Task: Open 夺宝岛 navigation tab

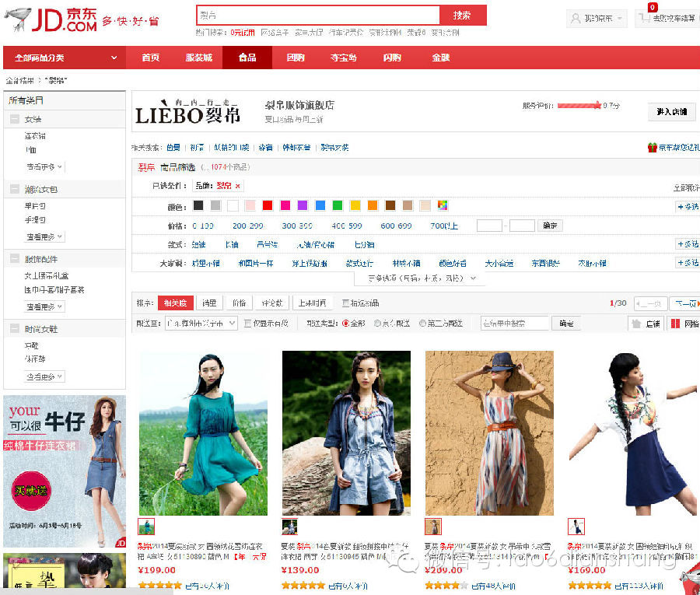Action: [343, 58]
